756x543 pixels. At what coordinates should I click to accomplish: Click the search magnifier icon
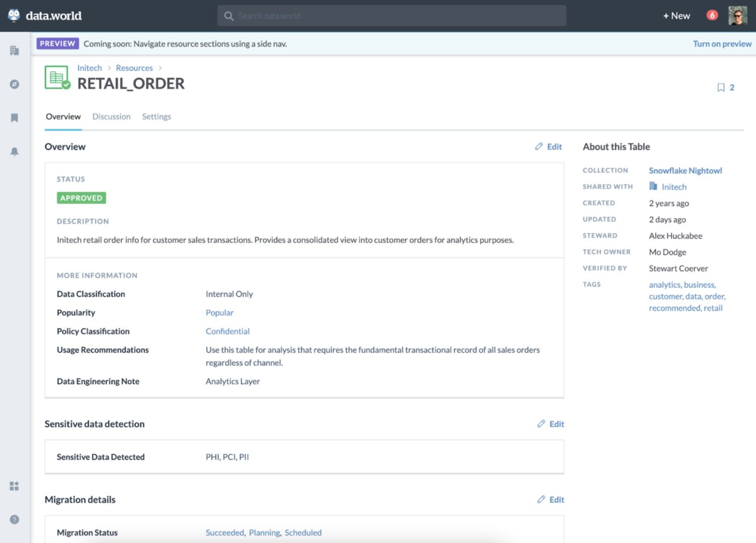(x=229, y=16)
